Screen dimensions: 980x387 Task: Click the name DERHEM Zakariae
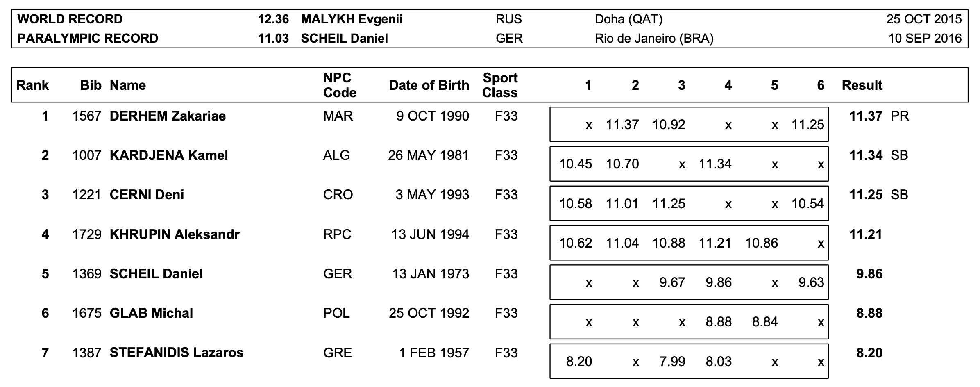point(168,116)
